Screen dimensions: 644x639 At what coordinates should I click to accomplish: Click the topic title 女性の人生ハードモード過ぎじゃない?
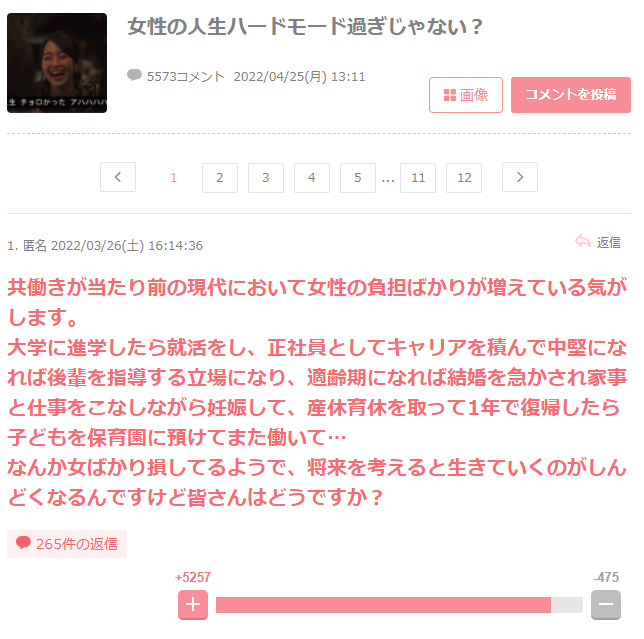(x=305, y=27)
